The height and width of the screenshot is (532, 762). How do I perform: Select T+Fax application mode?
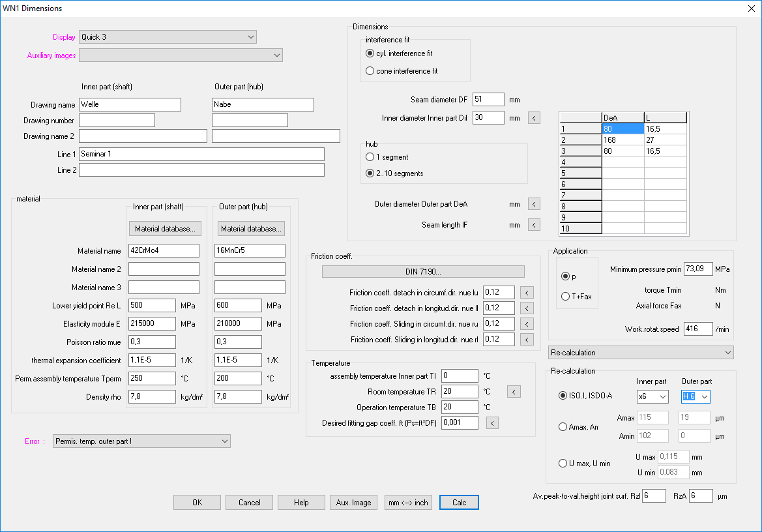[x=565, y=297]
